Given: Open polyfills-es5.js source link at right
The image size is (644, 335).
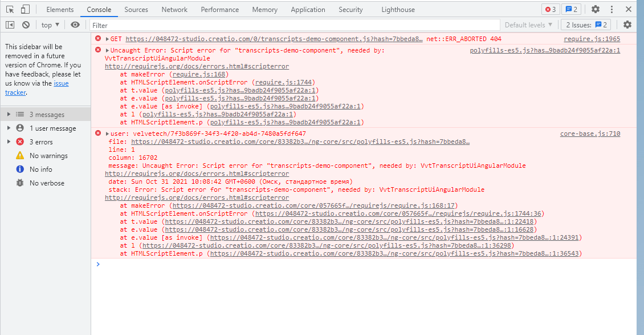Looking at the screenshot, I should point(545,51).
